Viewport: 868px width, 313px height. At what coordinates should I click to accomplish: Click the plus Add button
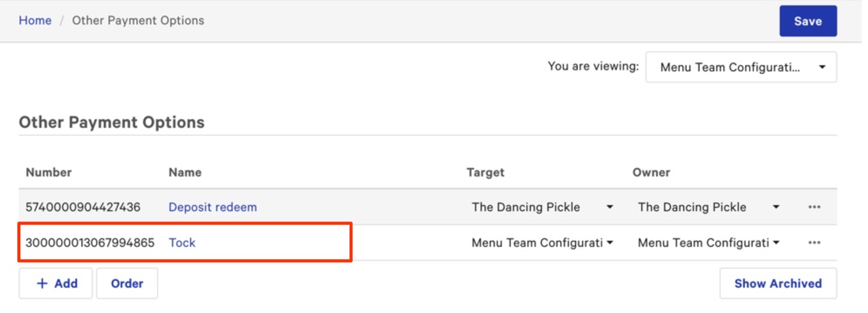click(56, 284)
